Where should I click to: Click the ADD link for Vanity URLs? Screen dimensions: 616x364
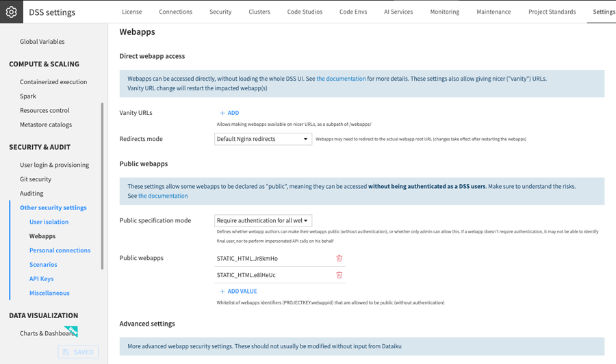click(x=233, y=113)
